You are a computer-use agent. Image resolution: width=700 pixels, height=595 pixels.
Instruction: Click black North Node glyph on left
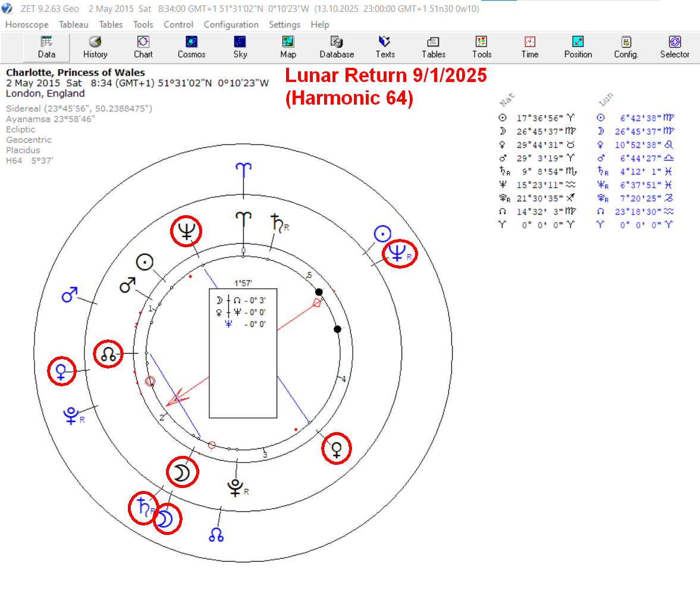(x=108, y=354)
